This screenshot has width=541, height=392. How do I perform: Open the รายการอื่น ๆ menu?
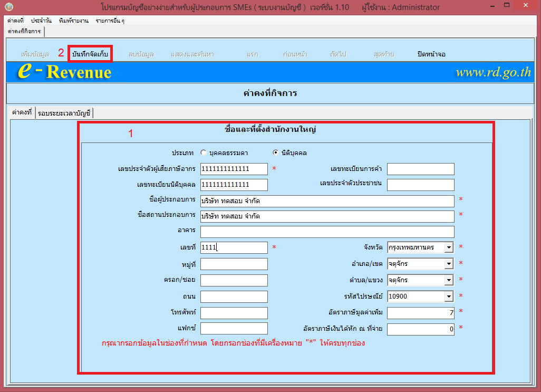110,21
